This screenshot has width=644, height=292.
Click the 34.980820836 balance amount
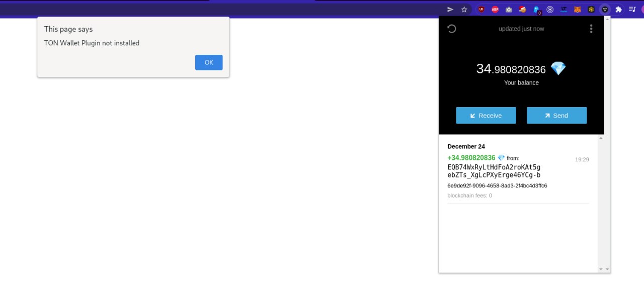(x=511, y=69)
